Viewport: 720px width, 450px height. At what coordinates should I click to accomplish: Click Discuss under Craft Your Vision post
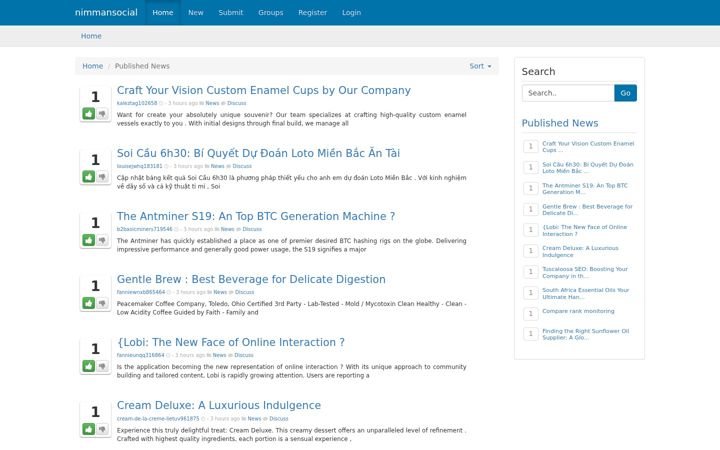[236, 103]
